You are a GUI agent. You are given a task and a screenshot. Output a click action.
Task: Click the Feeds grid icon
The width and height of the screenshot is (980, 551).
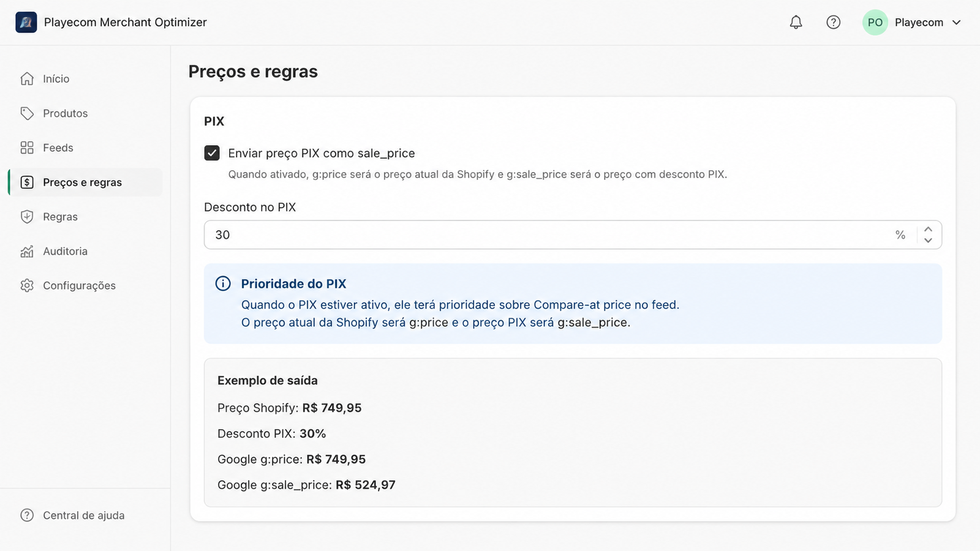pos(27,148)
